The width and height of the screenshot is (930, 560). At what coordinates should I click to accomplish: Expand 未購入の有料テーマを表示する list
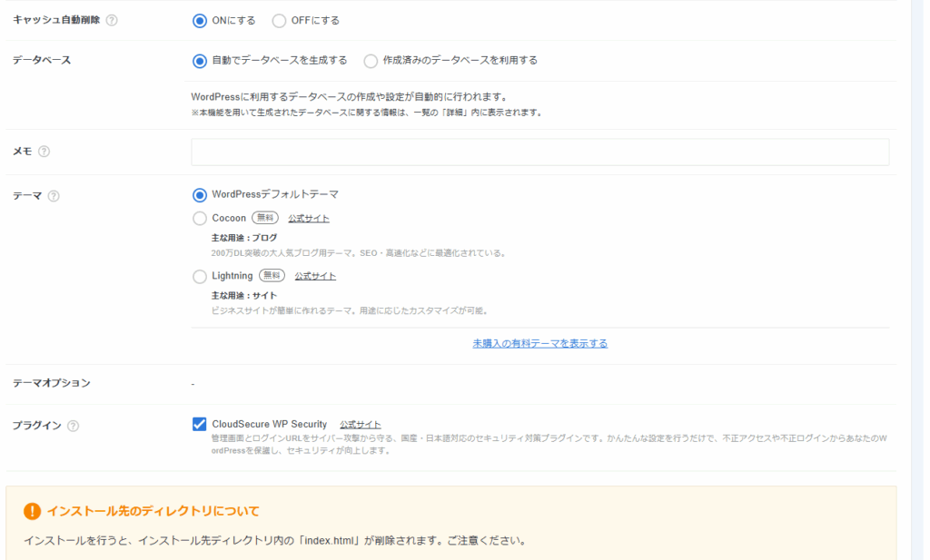(x=539, y=343)
